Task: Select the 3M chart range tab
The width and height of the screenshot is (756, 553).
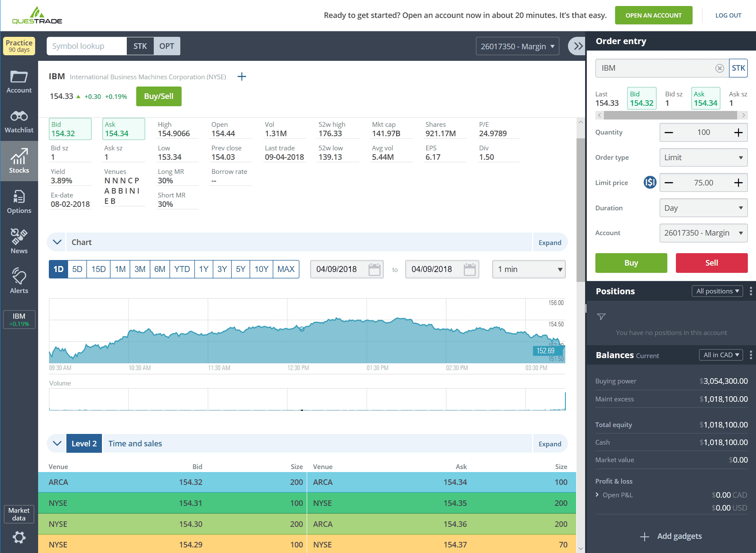Action: pyautogui.click(x=140, y=269)
